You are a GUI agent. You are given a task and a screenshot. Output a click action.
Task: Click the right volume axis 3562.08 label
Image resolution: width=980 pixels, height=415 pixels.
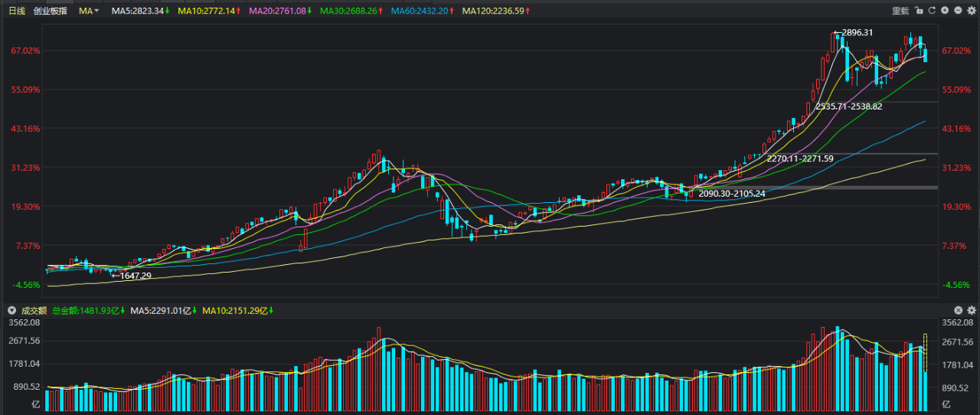(x=958, y=322)
